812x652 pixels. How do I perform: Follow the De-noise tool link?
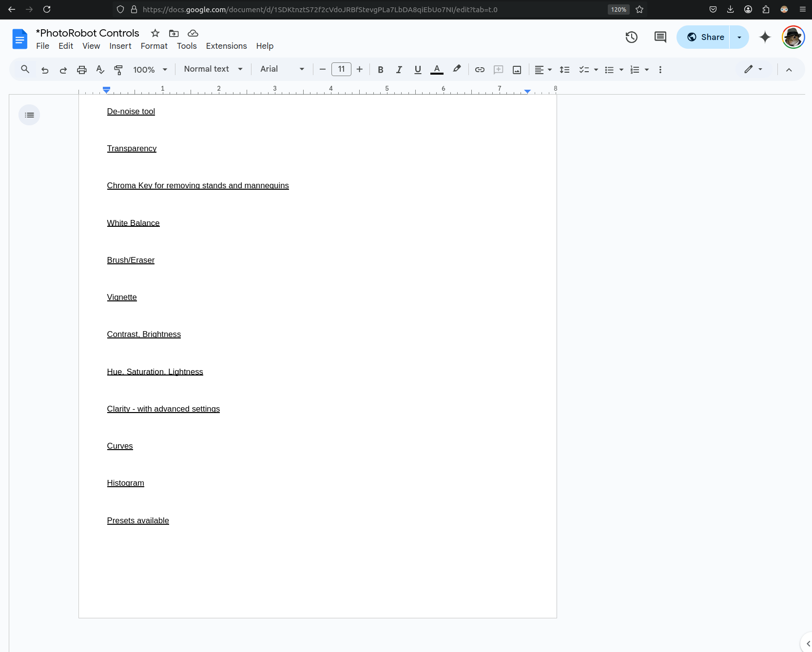[x=131, y=112]
